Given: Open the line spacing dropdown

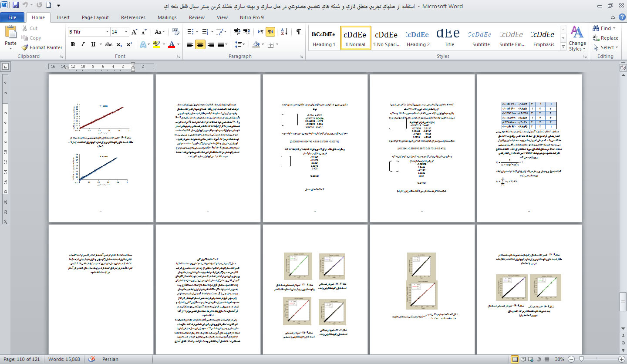Looking at the screenshot, I should click(x=240, y=44).
